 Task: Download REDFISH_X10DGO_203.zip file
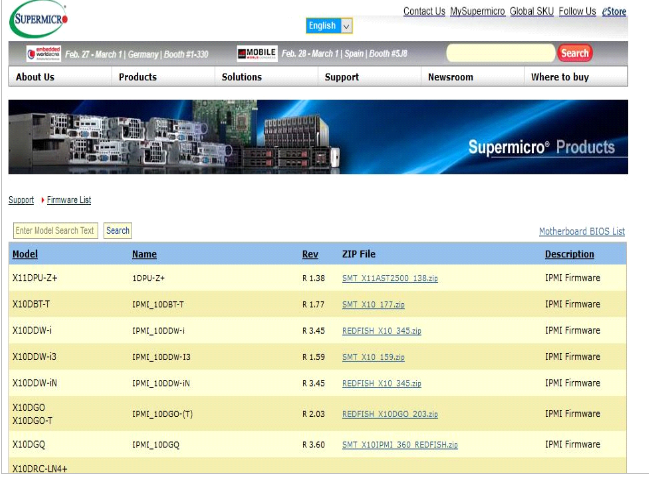click(x=390, y=414)
